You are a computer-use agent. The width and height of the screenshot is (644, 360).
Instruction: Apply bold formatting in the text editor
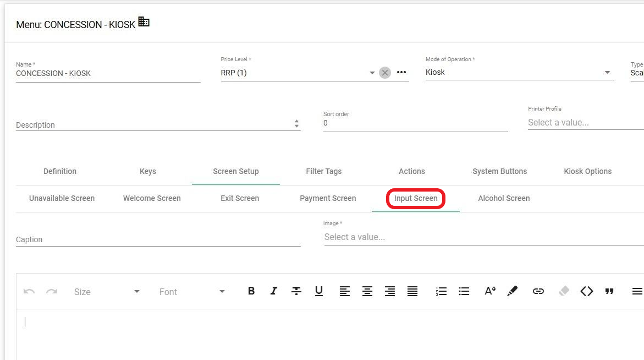[x=251, y=291]
